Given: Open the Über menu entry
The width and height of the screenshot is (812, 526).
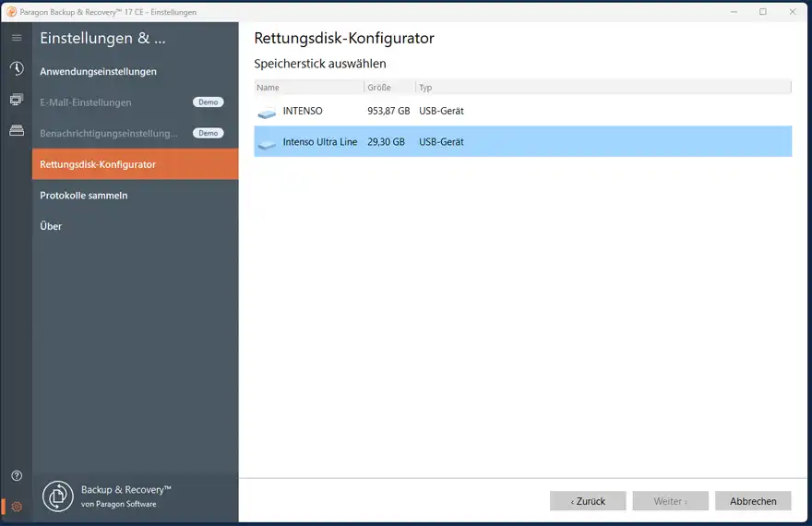Looking at the screenshot, I should [135, 226].
